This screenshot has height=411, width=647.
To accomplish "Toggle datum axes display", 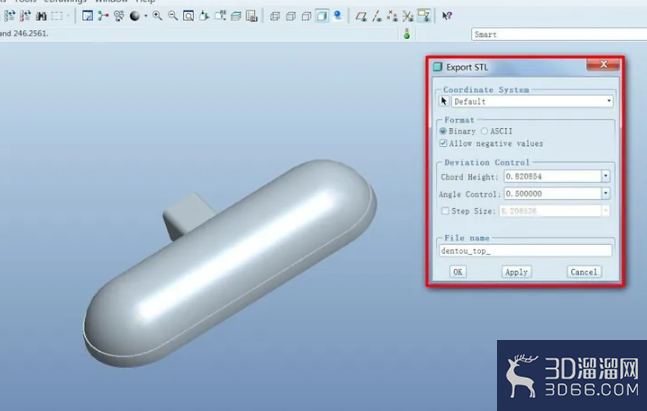I will [x=377, y=16].
